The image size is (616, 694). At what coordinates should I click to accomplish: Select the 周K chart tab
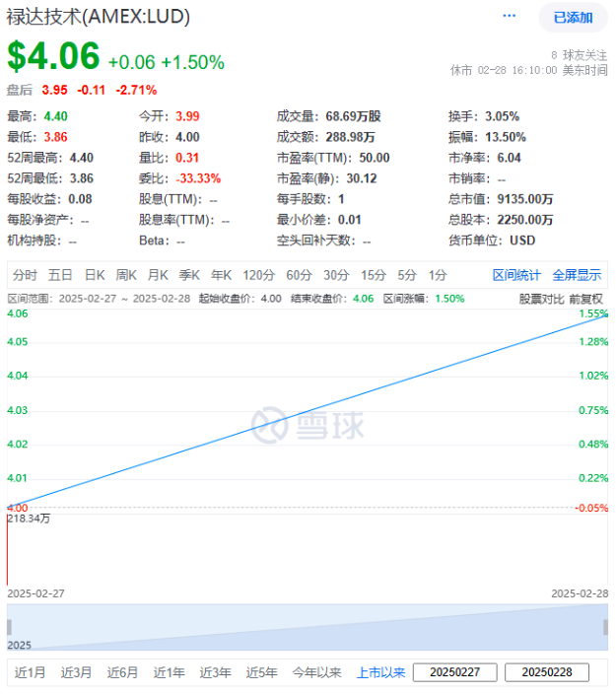point(126,275)
